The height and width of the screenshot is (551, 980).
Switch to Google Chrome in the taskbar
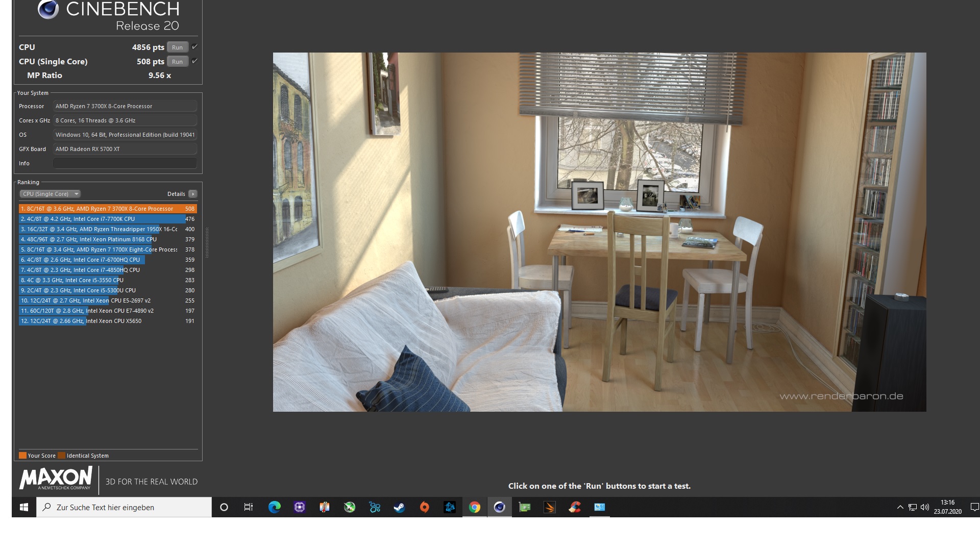point(475,507)
